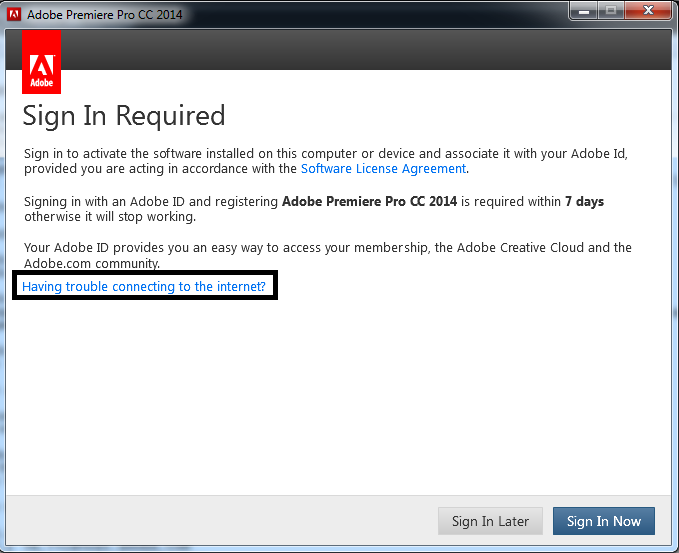Click the red Adobe logo

tap(41, 62)
